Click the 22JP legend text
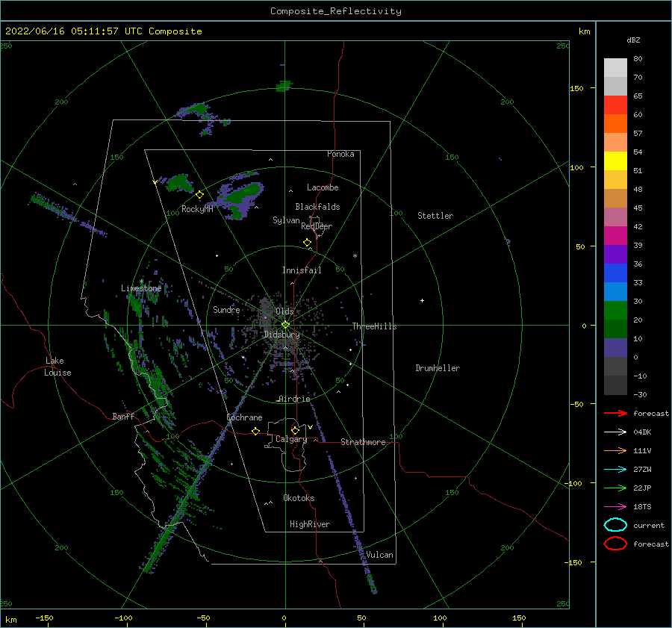The image size is (672, 628). click(x=642, y=488)
